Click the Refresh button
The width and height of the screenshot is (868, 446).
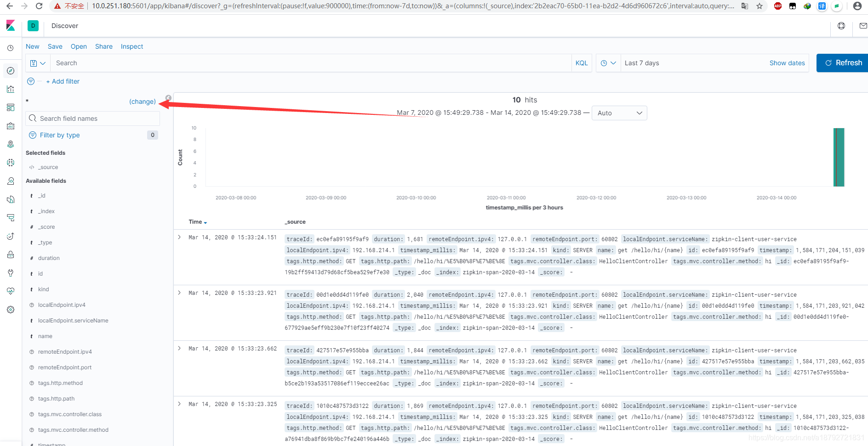pos(842,63)
